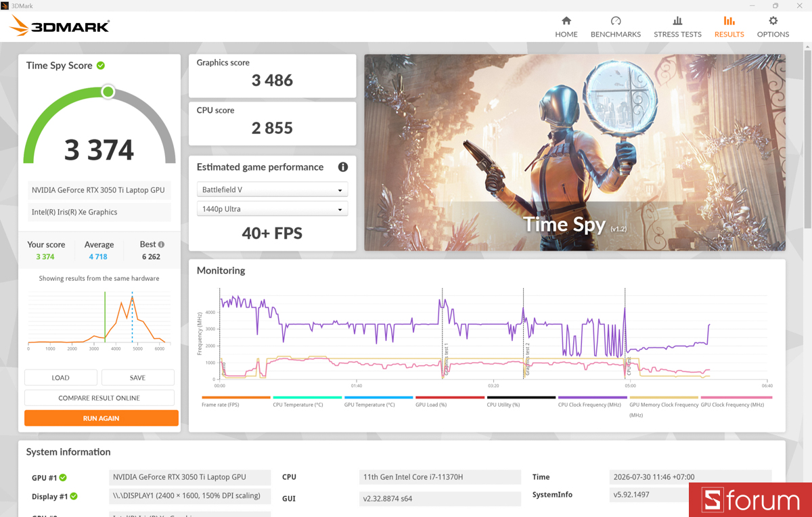Click the Display #1 green check icon

74,496
